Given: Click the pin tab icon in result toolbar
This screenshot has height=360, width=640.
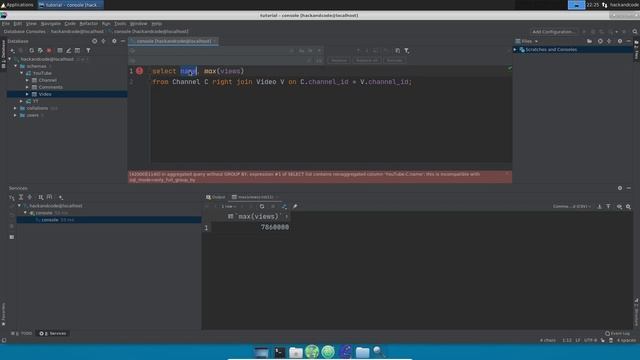Looking at the screenshot, I should click(x=295, y=207).
